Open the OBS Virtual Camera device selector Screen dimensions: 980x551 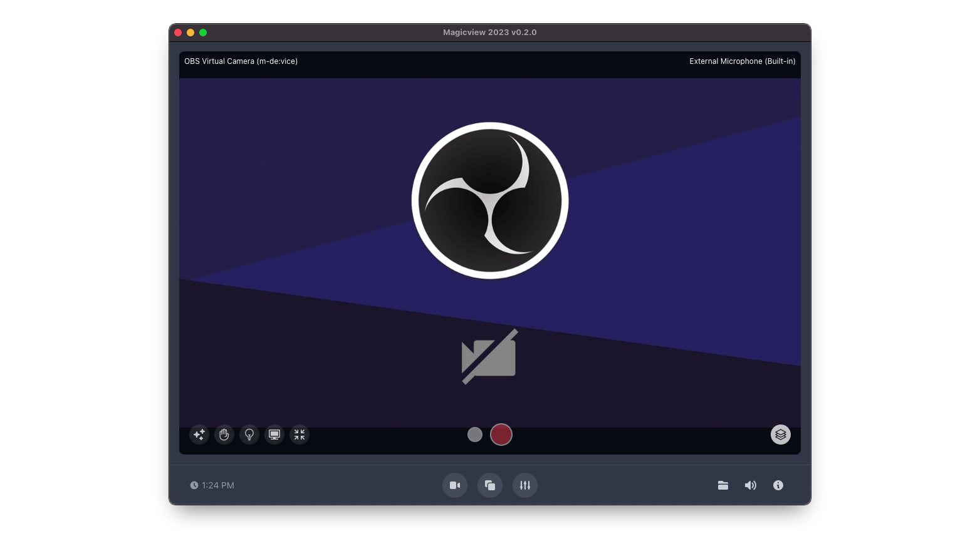[x=241, y=61]
